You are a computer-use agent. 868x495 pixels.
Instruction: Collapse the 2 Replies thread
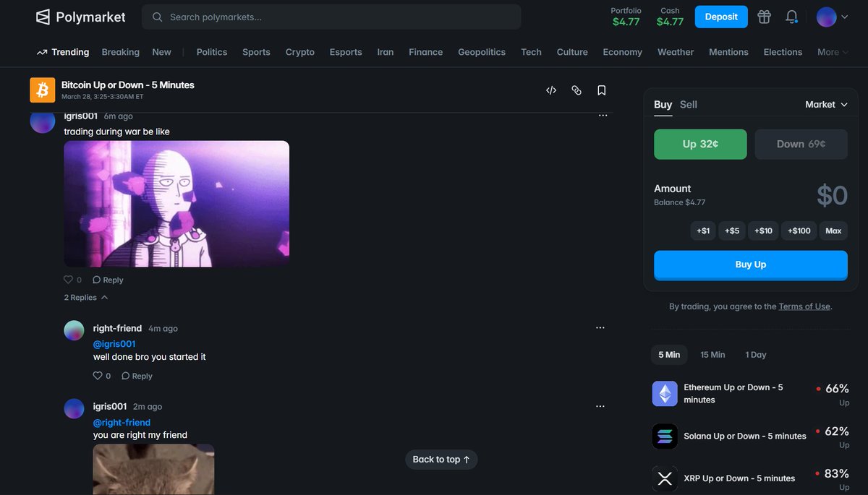tap(86, 298)
